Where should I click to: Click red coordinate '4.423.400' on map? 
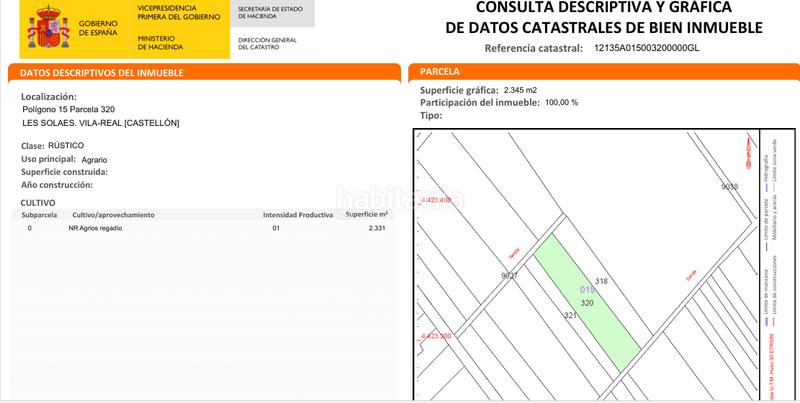[x=436, y=200]
